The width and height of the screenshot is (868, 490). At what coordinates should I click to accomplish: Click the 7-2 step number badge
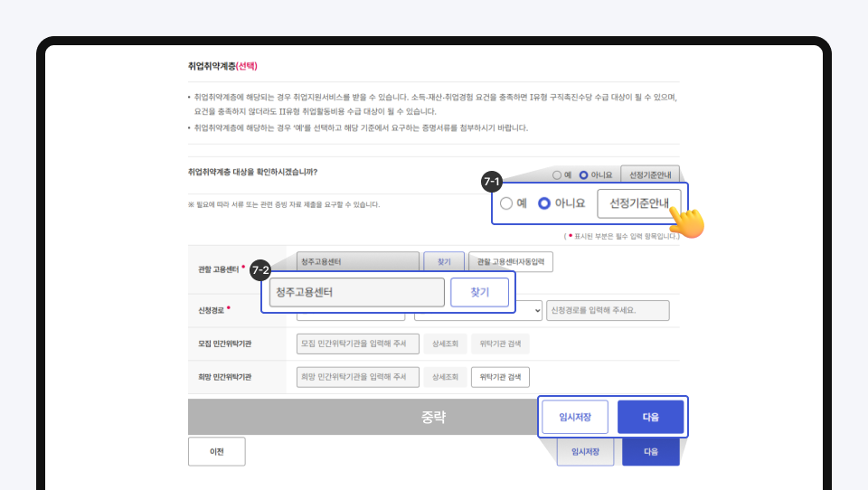(261, 269)
